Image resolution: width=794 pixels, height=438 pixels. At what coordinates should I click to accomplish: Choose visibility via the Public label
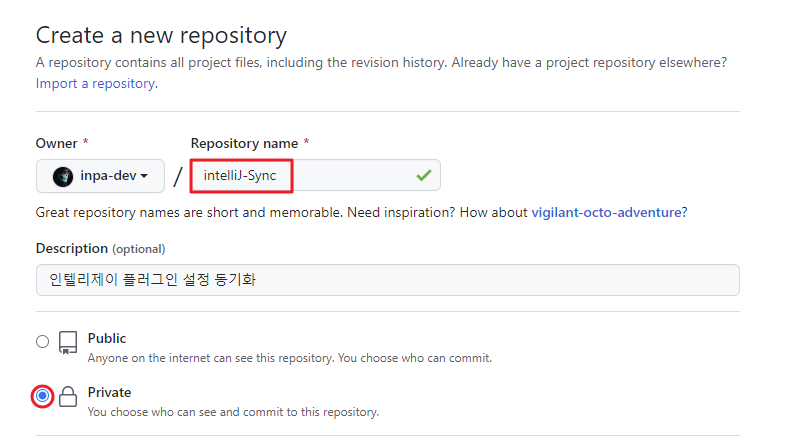point(107,338)
